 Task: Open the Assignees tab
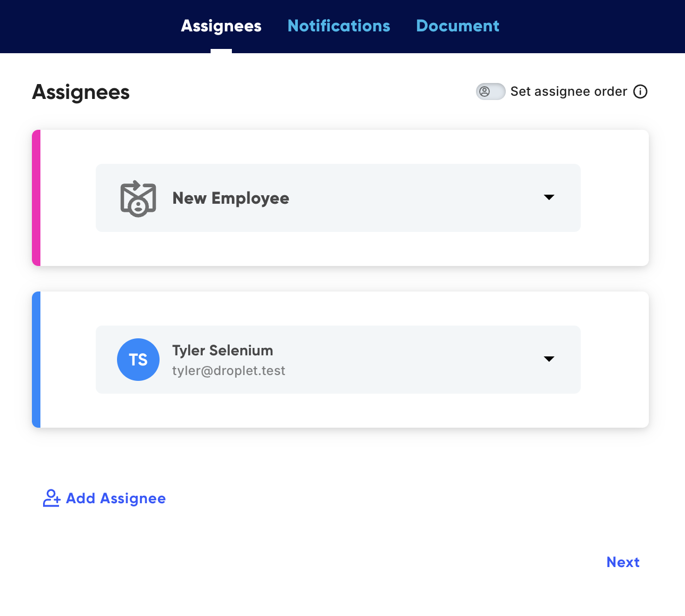pyautogui.click(x=221, y=26)
